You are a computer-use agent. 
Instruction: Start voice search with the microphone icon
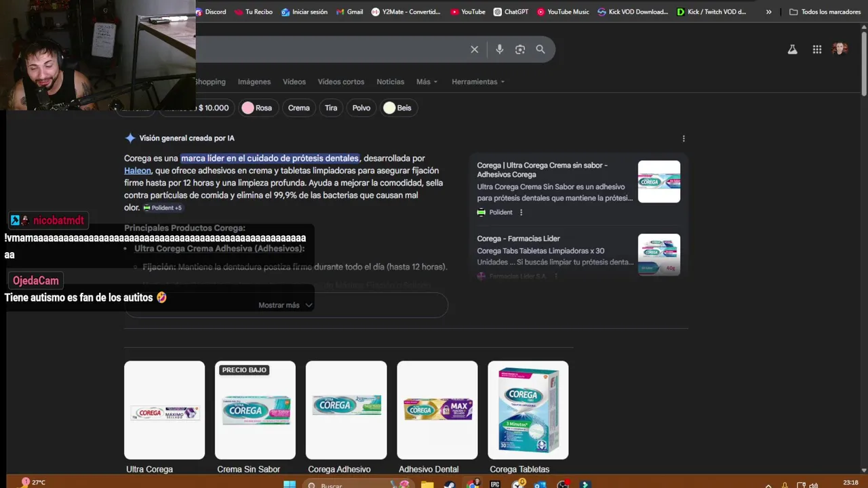500,49
